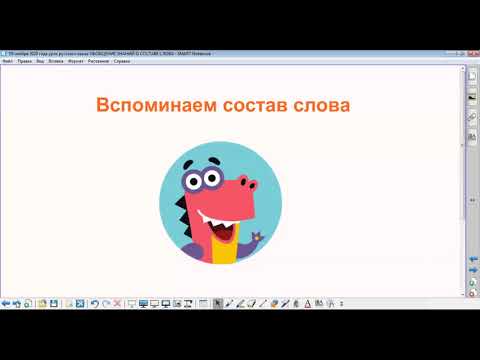Click the scroll up arrow of the page
The height and width of the screenshot is (360, 480).
click(463, 68)
